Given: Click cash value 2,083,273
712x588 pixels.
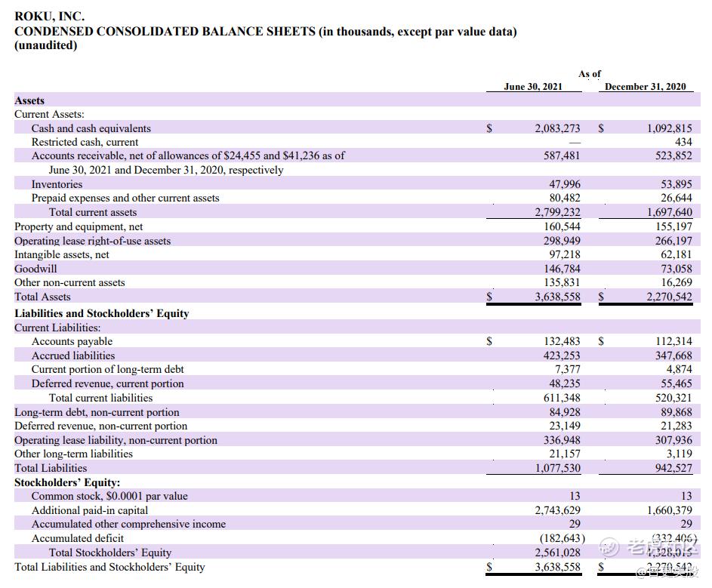Looking at the screenshot, I should [x=557, y=128].
